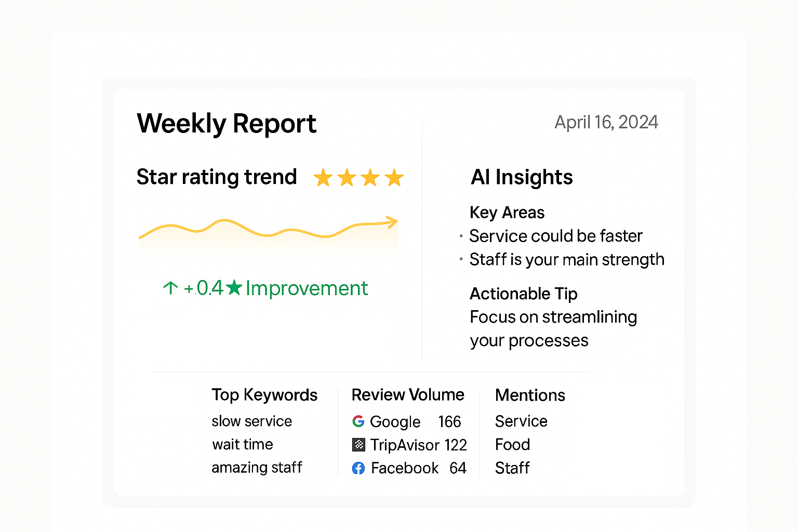
Task: Open the Staff mention
Action: tap(512, 468)
